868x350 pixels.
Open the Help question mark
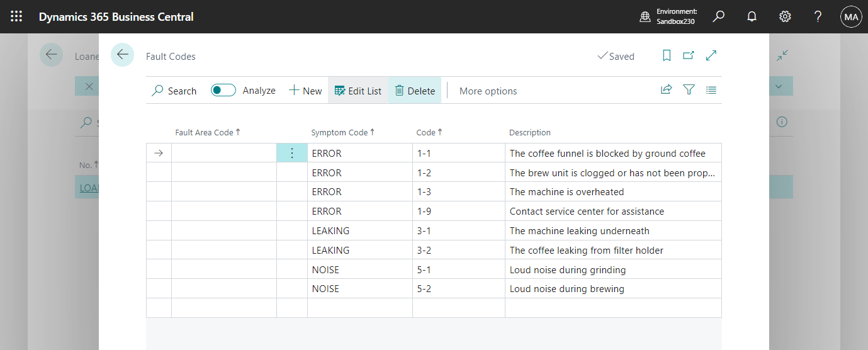[x=818, y=17]
